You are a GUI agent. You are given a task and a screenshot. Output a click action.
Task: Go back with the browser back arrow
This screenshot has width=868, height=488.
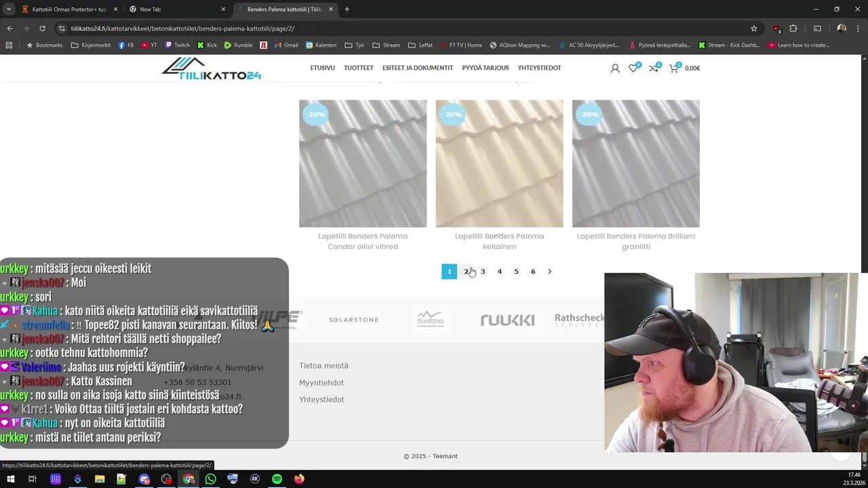coord(9,28)
